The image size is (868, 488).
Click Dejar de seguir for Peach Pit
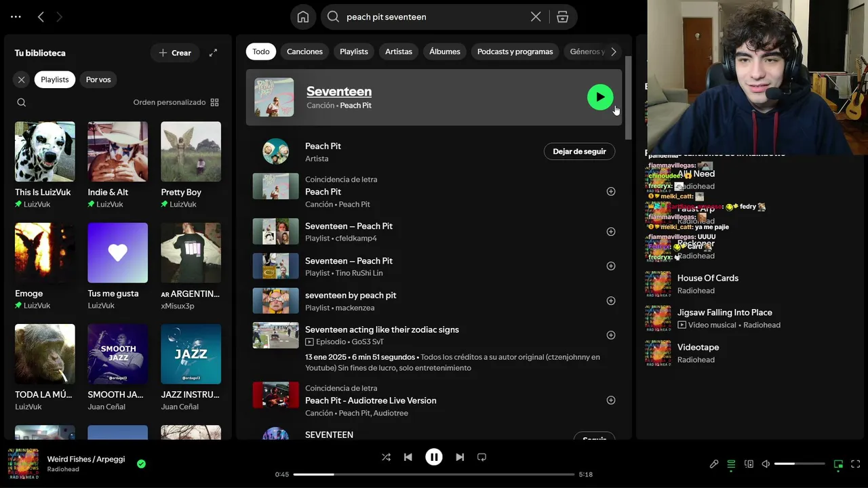579,152
